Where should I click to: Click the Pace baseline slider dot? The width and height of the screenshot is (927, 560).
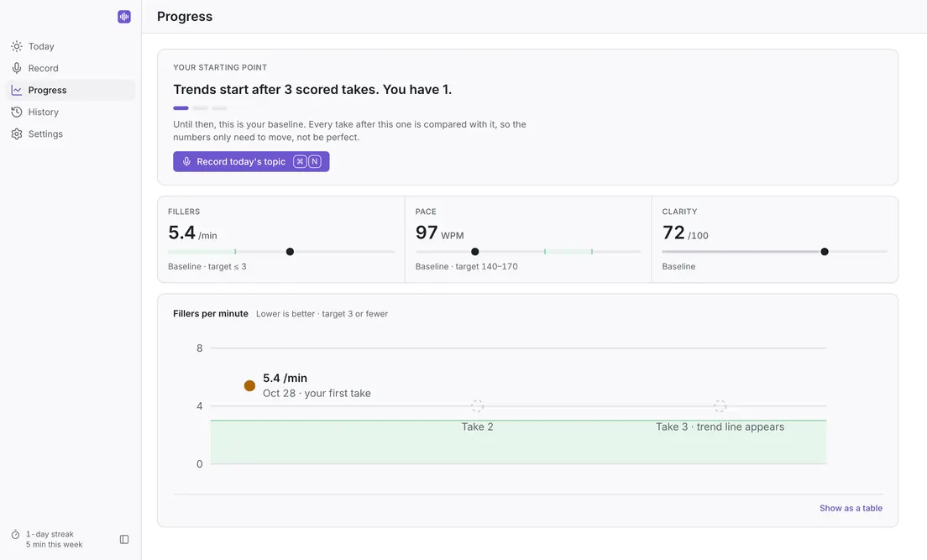coord(474,251)
